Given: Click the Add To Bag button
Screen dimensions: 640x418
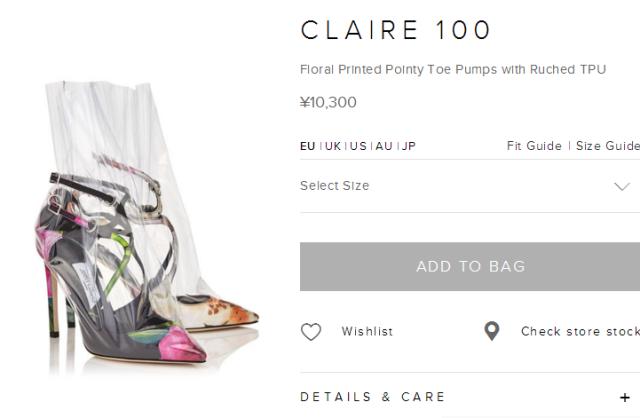Looking at the screenshot, I should (x=470, y=267).
